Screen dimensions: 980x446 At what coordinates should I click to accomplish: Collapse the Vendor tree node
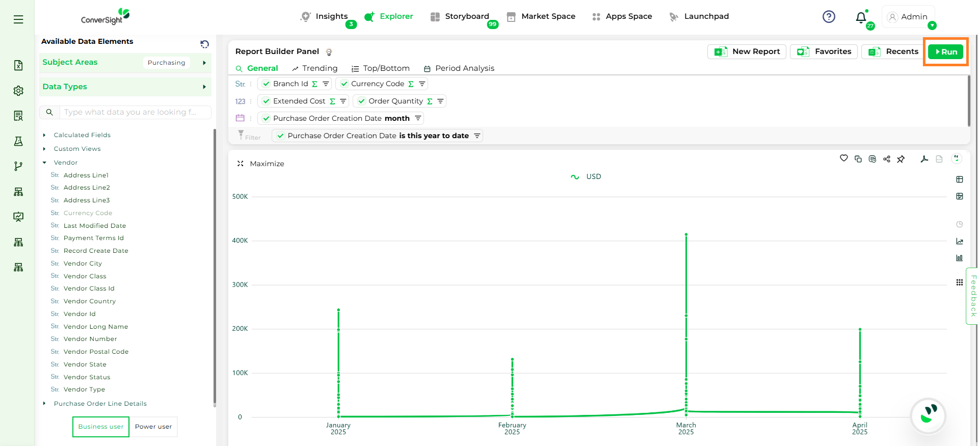coord(44,163)
